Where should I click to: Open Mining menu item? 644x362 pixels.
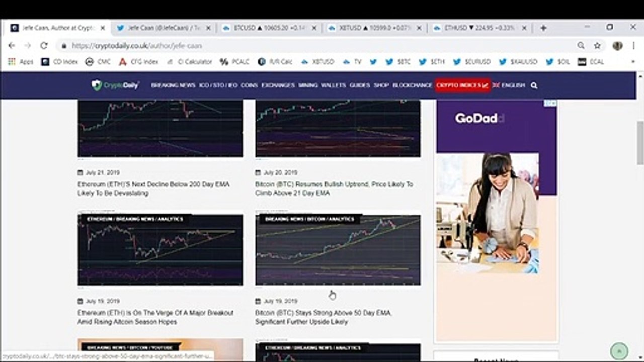(x=308, y=85)
